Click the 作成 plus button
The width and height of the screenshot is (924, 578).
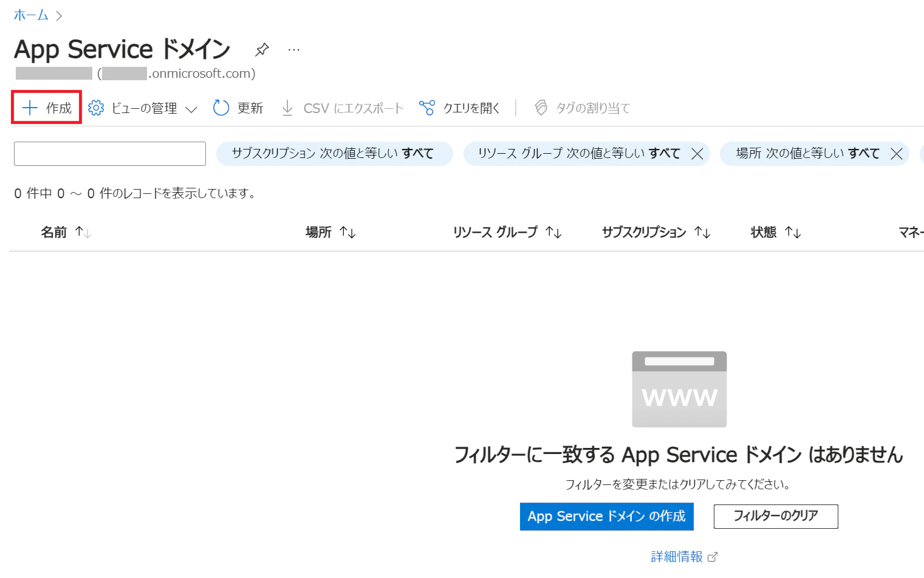point(47,108)
